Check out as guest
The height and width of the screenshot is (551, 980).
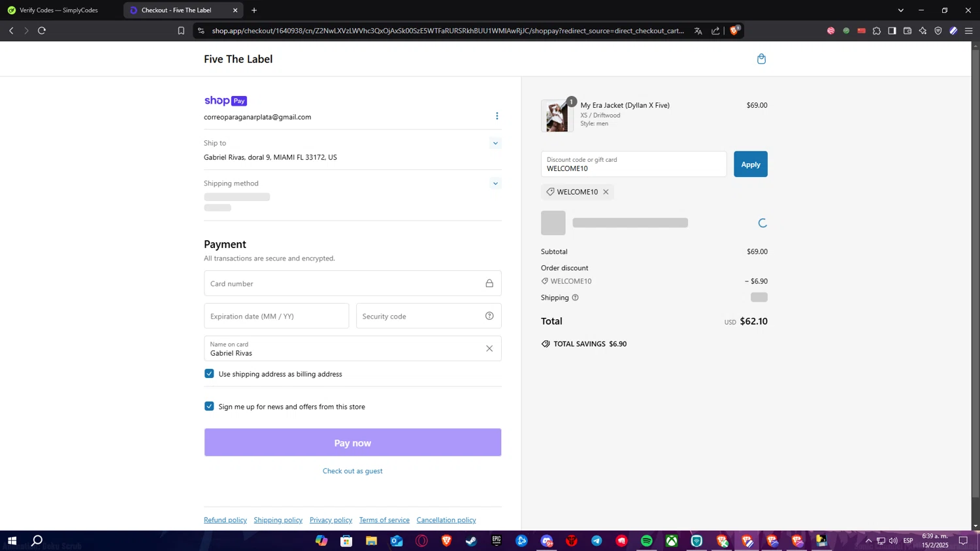(353, 471)
